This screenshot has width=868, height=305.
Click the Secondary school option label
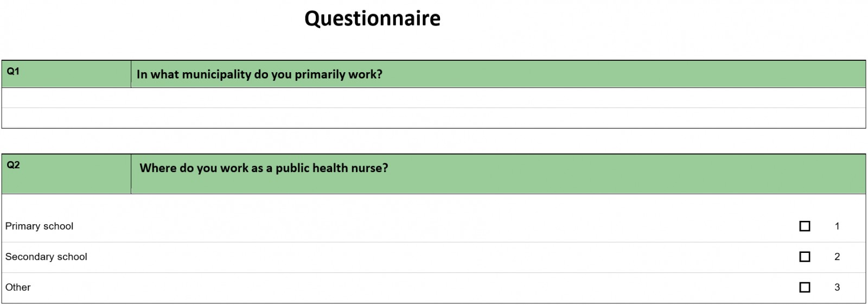(x=46, y=257)
